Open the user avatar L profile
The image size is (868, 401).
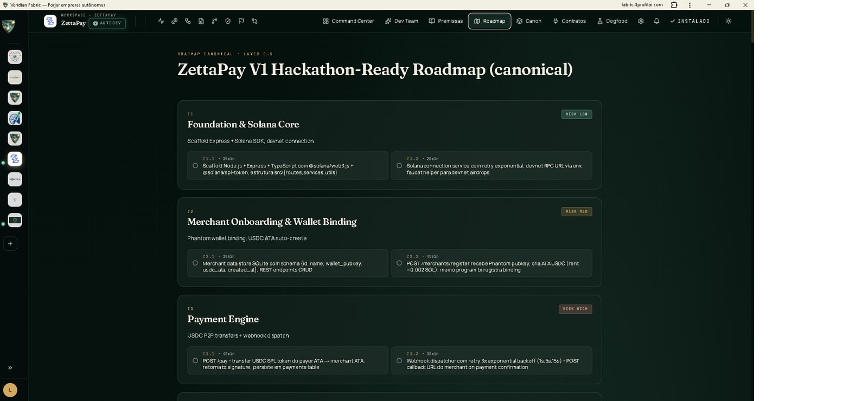(10, 390)
